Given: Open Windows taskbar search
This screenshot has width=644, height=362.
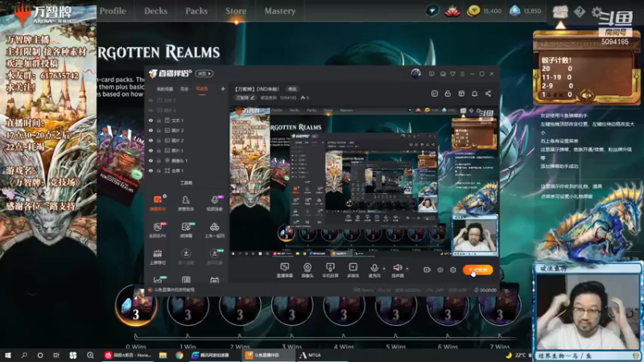Looking at the screenshot, I should pyautogui.click(x=24, y=355).
